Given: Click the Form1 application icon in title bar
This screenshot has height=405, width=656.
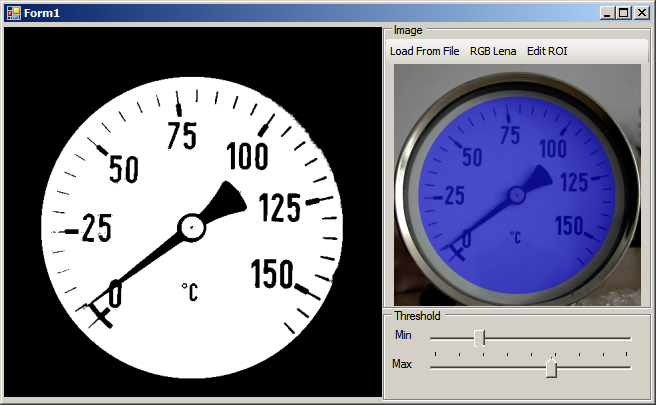Looking at the screenshot, I should coord(13,12).
